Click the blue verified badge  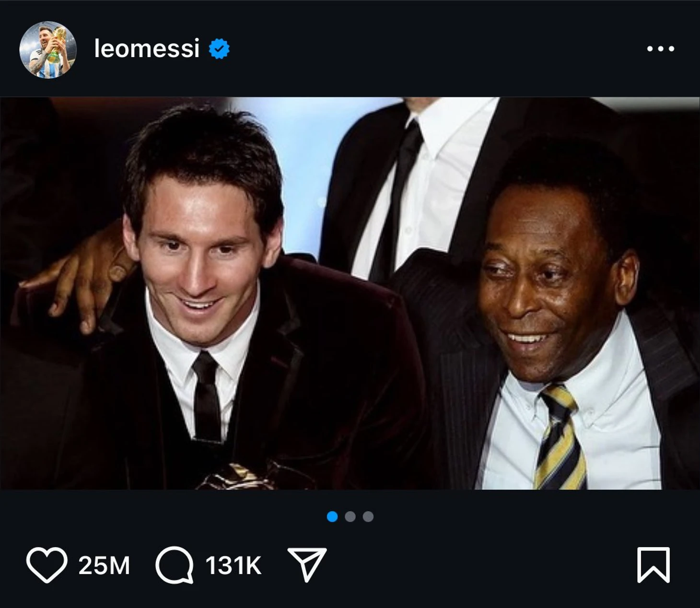pyautogui.click(x=220, y=49)
